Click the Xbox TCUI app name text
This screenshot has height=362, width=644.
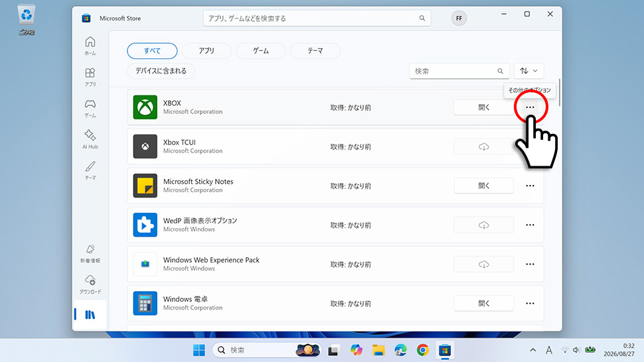tap(179, 143)
